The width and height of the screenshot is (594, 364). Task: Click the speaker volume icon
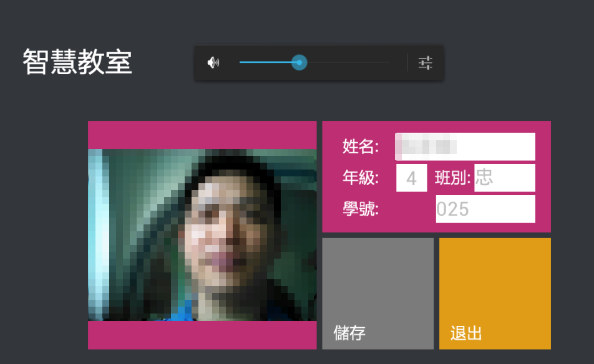tap(213, 62)
